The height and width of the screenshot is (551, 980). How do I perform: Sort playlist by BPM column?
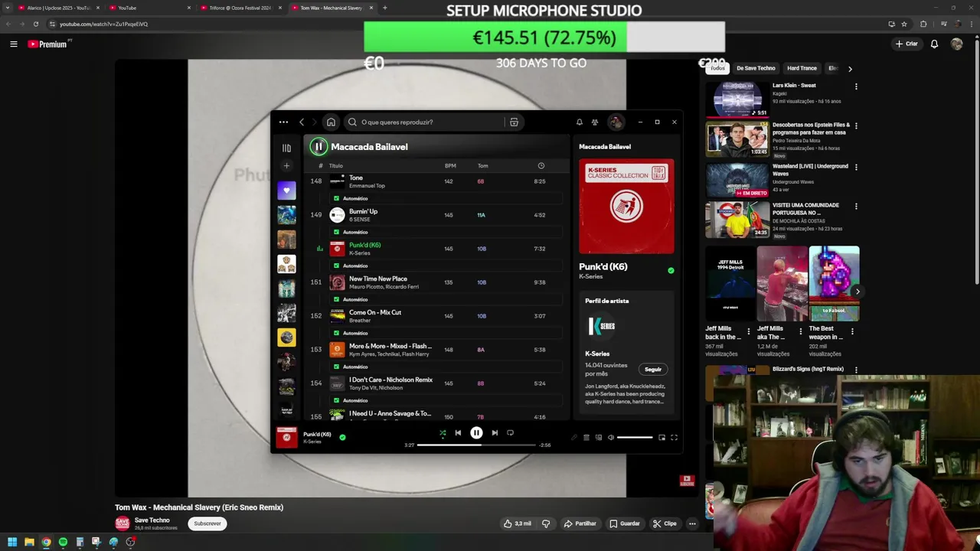(450, 165)
